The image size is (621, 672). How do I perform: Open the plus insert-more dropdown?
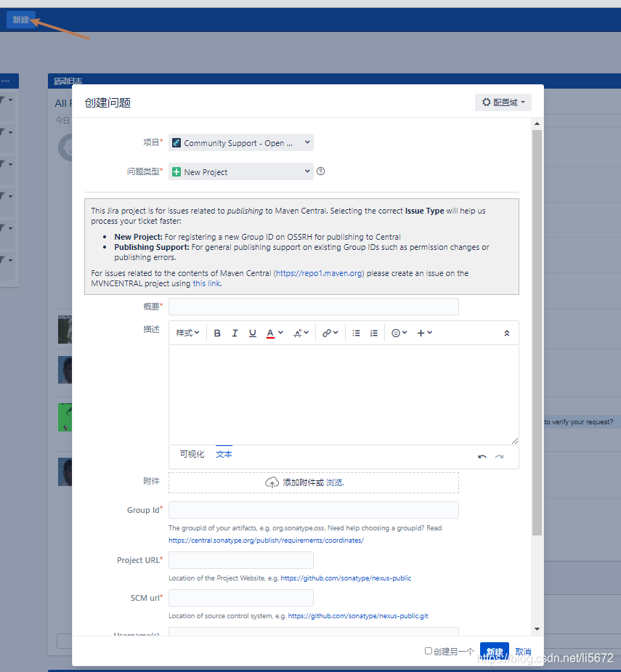tap(425, 333)
